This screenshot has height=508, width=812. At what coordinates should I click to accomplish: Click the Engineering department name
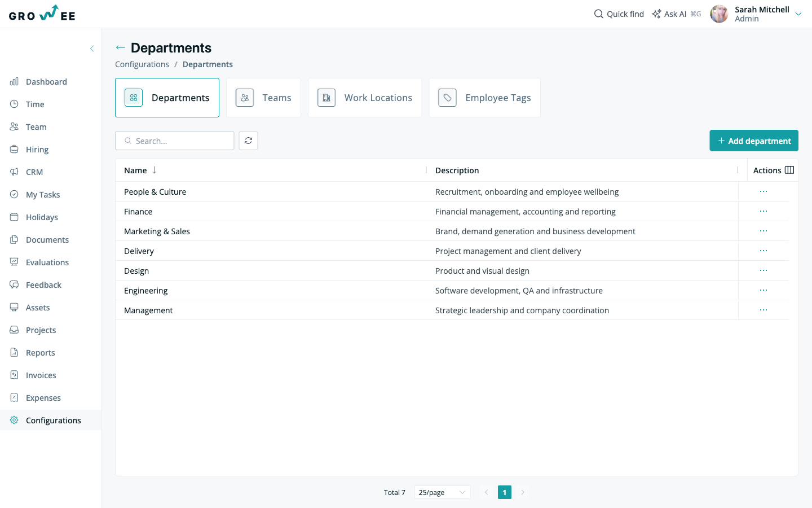click(x=146, y=291)
